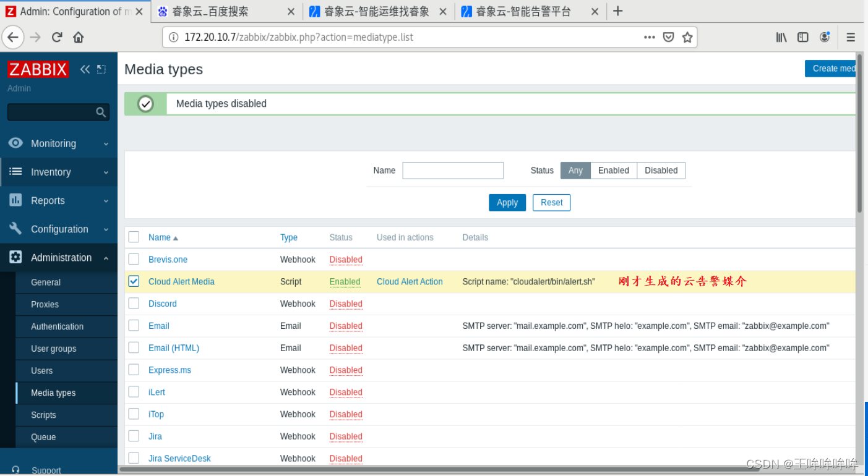Tick the Discord row checkbox
This screenshot has width=868, height=476.
[134, 303]
